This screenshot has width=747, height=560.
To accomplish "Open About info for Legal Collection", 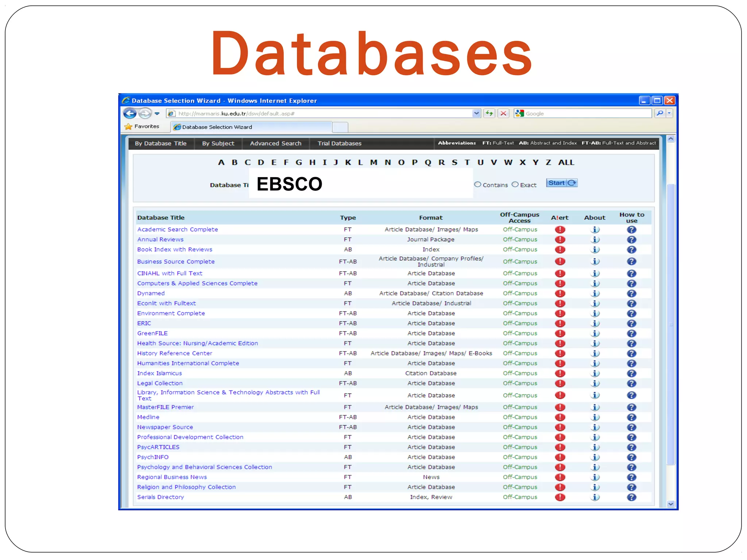I will tap(595, 384).
